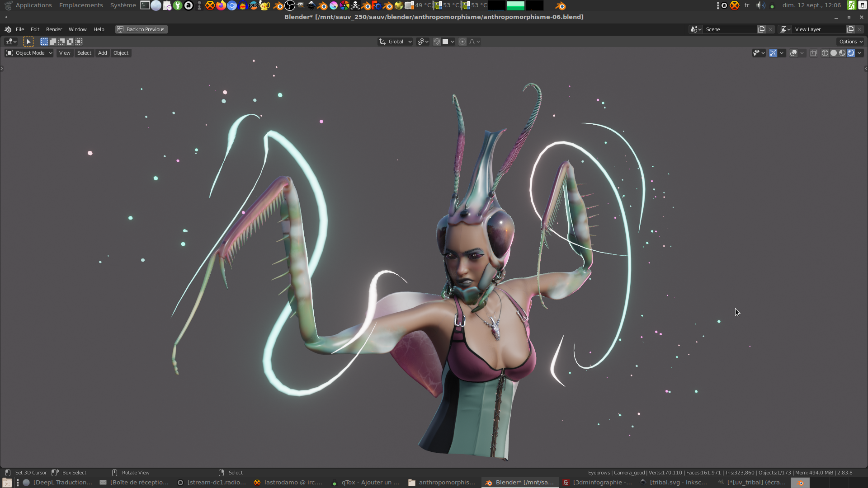Toggle viewport overlays

point(793,53)
